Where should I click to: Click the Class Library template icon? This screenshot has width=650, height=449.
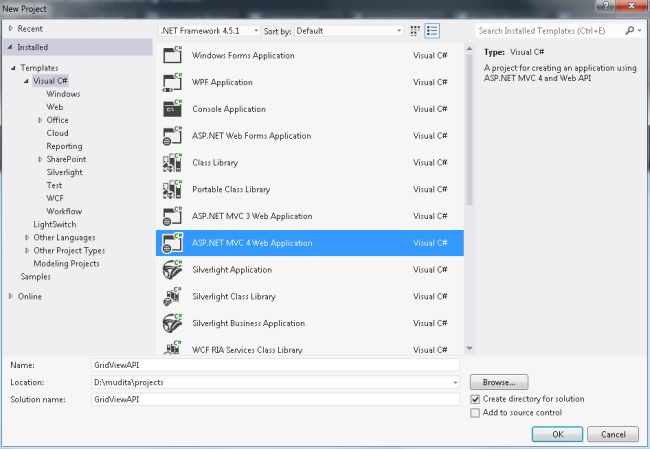[x=172, y=163]
